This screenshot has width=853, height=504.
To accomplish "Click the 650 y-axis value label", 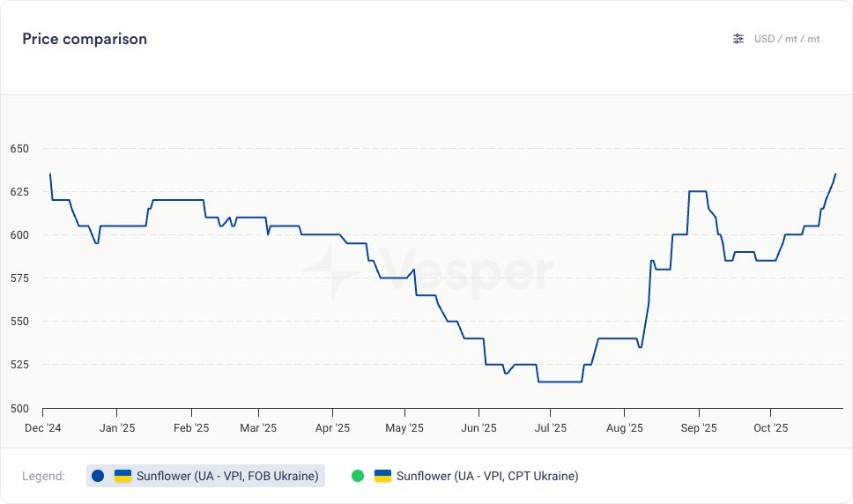I will point(19,149).
